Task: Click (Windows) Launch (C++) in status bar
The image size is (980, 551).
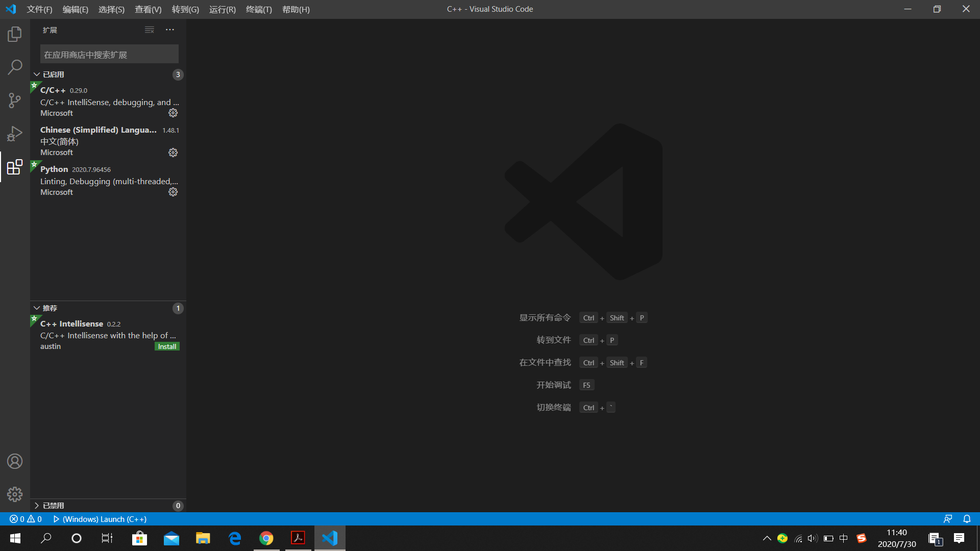Action: coord(100,519)
